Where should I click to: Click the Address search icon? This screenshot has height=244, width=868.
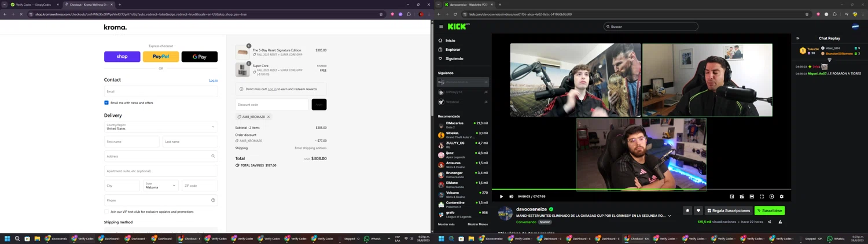coord(213,156)
